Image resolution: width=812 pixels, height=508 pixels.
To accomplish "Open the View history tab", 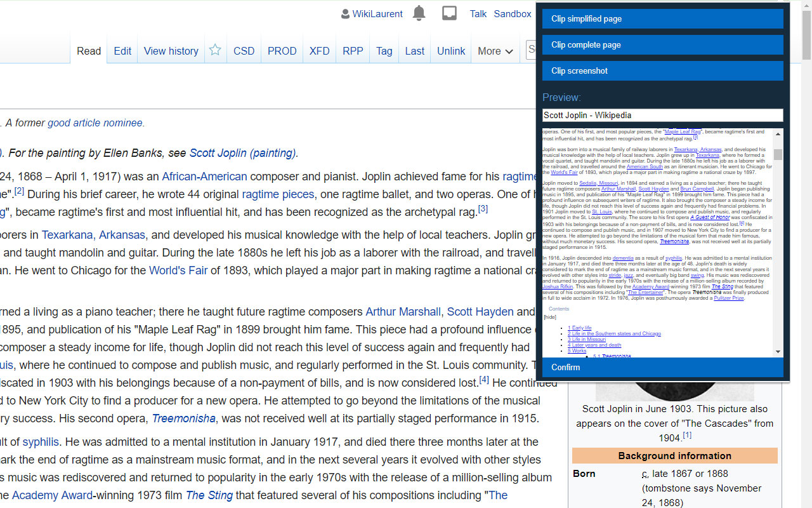I will point(171,51).
